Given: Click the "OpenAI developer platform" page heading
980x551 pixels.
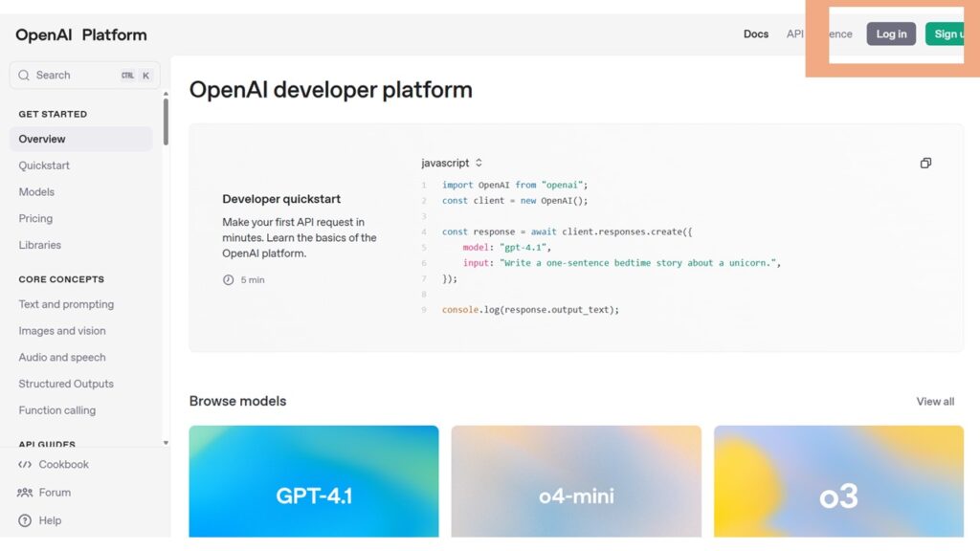Looking at the screenshot, I should click(x=330, y=90).
